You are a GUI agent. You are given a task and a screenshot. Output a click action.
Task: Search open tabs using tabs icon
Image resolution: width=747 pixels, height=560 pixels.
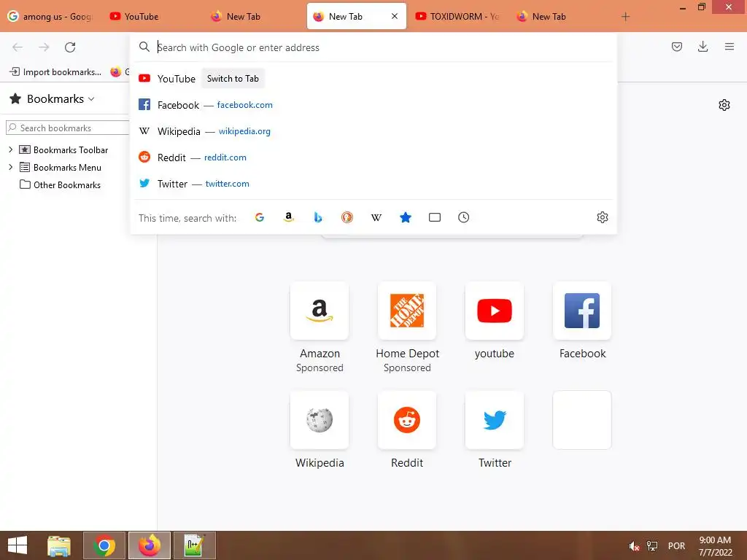435,217
